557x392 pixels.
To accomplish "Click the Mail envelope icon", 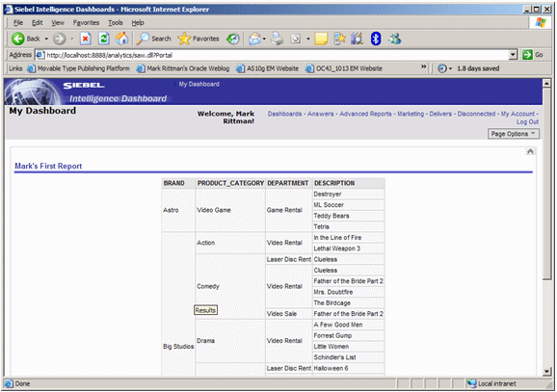I will click(254, 39).
